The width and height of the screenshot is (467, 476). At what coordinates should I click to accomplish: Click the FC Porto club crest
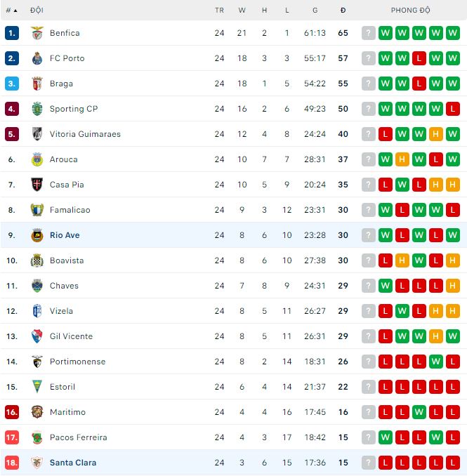pos(37,58)
